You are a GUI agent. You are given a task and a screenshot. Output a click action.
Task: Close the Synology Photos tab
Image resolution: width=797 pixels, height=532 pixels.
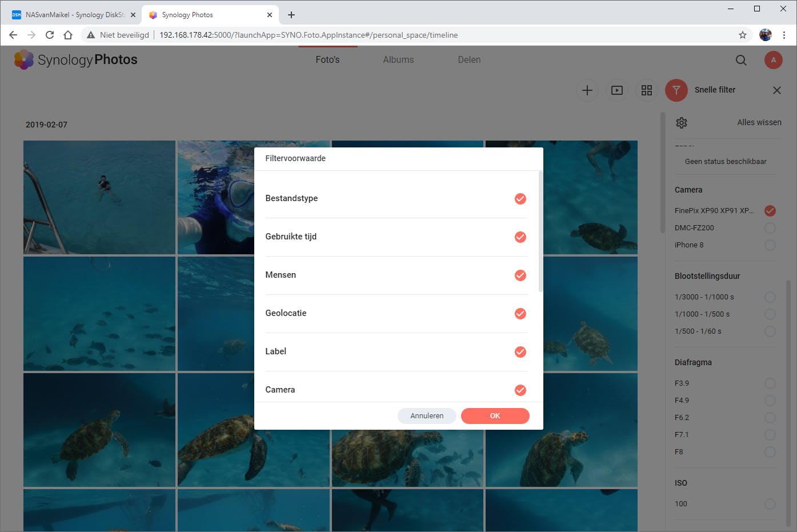point(270,15)
